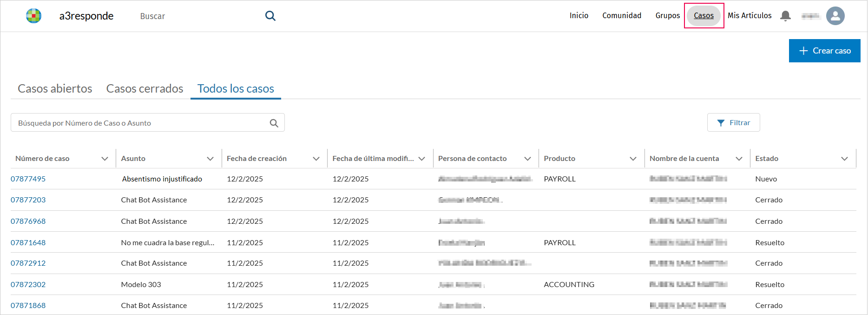This screenshot has width=868, height=315.
Task: Select the Todos los casos tab
Action: click(x=236, y=88)
